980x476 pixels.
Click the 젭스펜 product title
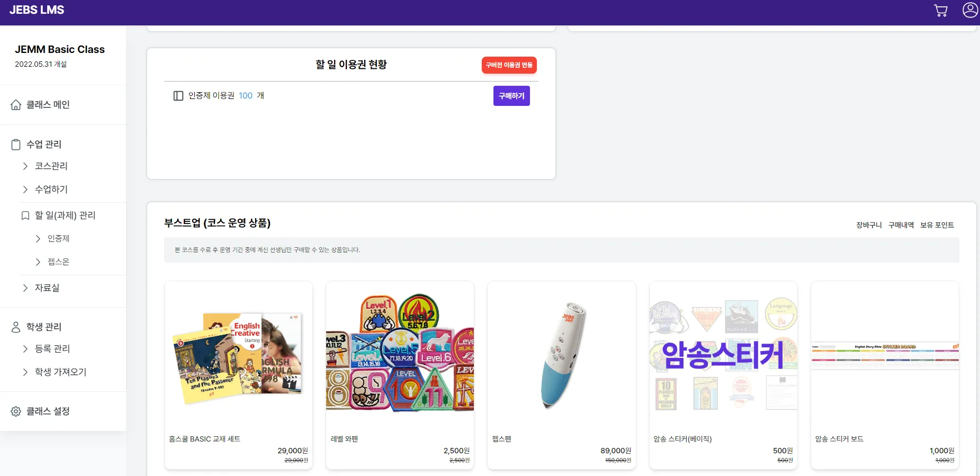tap(501, 439)
